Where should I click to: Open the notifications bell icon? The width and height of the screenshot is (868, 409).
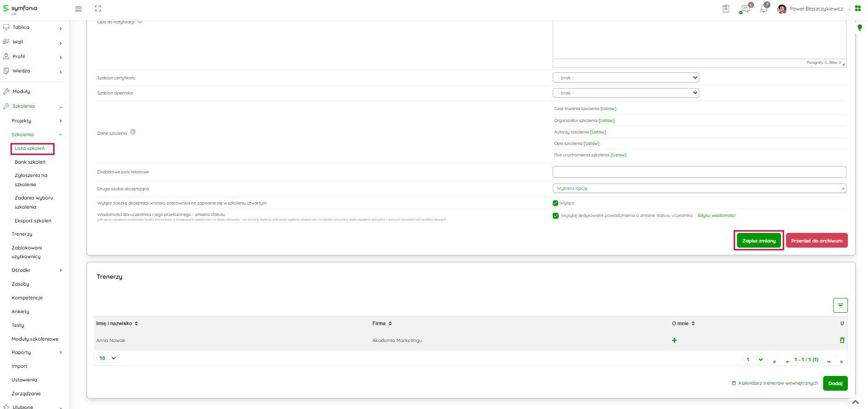(764, 9)
